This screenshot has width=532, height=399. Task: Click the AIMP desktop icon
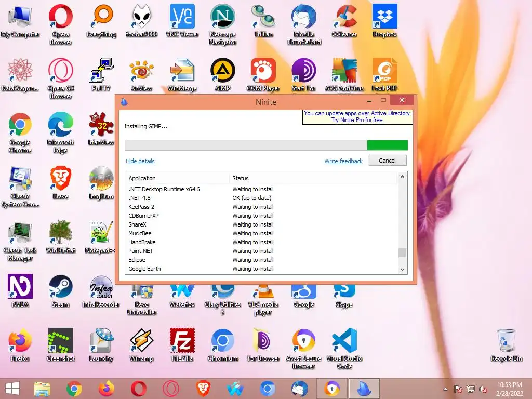222,75
